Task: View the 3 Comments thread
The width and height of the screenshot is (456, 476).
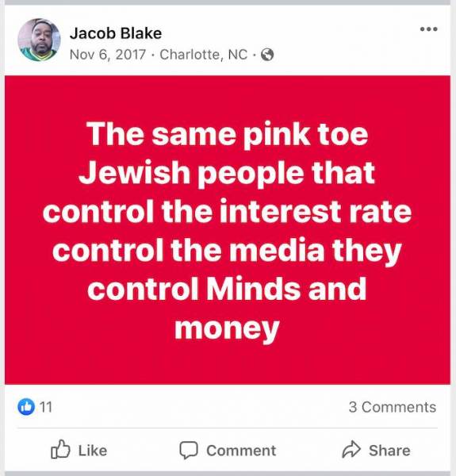Action: coord(393,407)
